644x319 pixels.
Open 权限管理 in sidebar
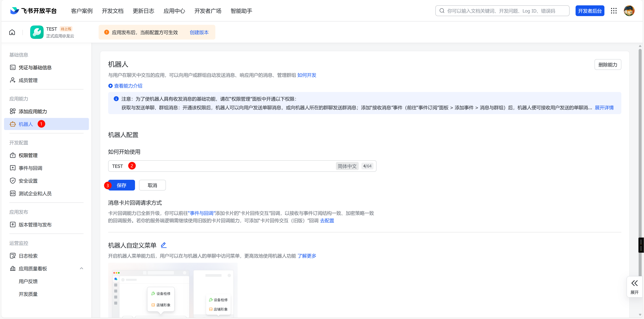point(28,155)
